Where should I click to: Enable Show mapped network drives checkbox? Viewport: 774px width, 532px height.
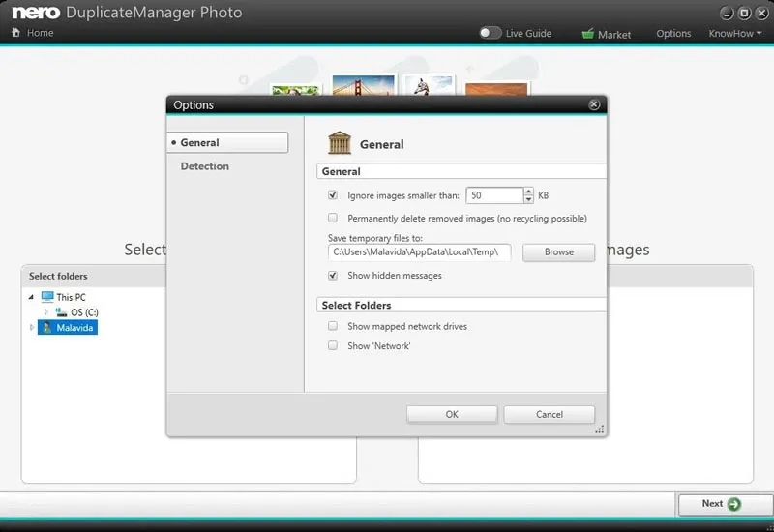[333, 327]
